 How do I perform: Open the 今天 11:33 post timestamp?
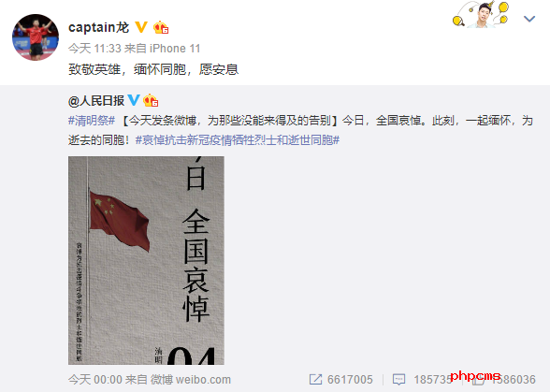(94, 48)
